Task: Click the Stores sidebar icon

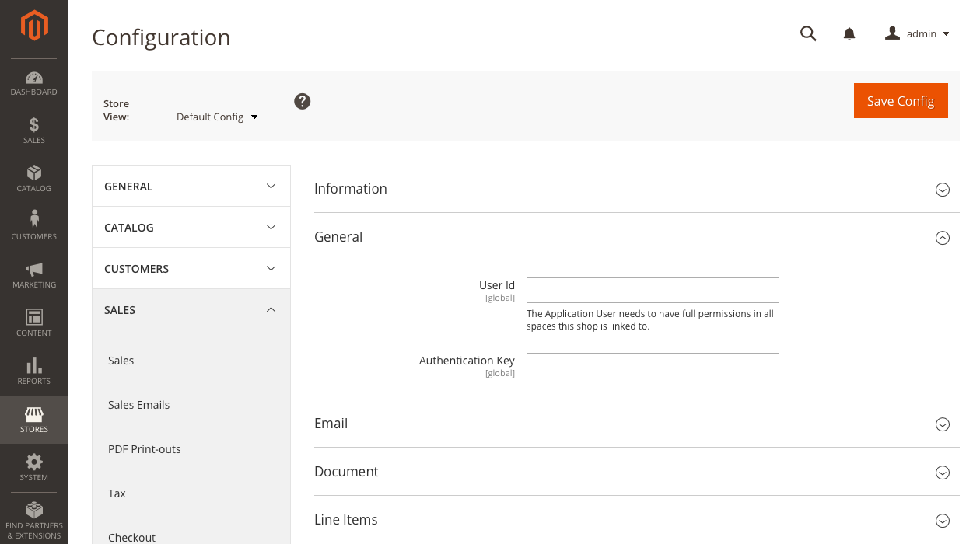Action: pyautogui.click(x=33, y=419)
